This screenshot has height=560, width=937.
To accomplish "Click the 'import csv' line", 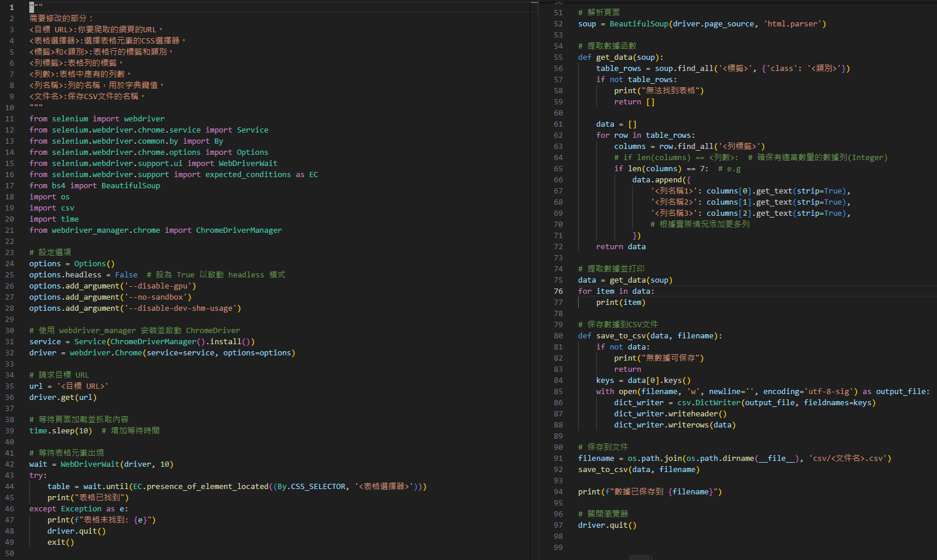I will tap(52, 208).
